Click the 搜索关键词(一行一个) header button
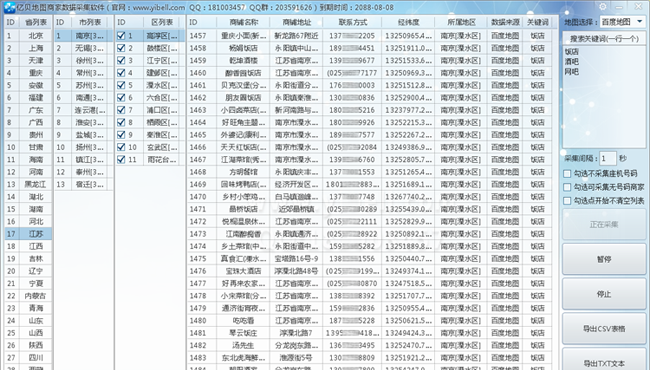650x370 pixels. click(x=604, y=39)
